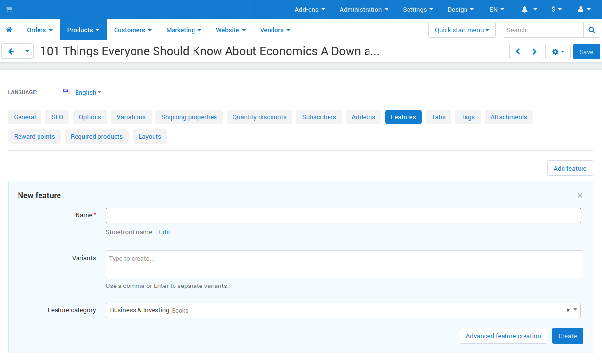Go back using the left arrow button
Viewport: 602px width, 364px height.
(12, 51)
